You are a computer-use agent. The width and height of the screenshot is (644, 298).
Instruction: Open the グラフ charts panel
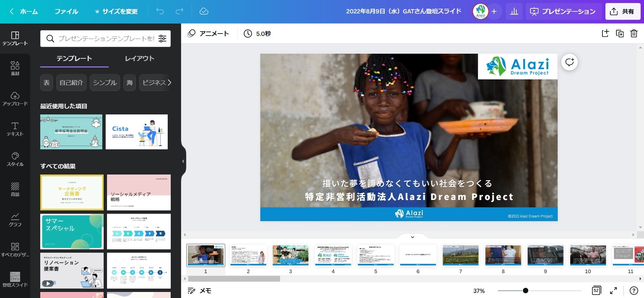coord(15,219)
